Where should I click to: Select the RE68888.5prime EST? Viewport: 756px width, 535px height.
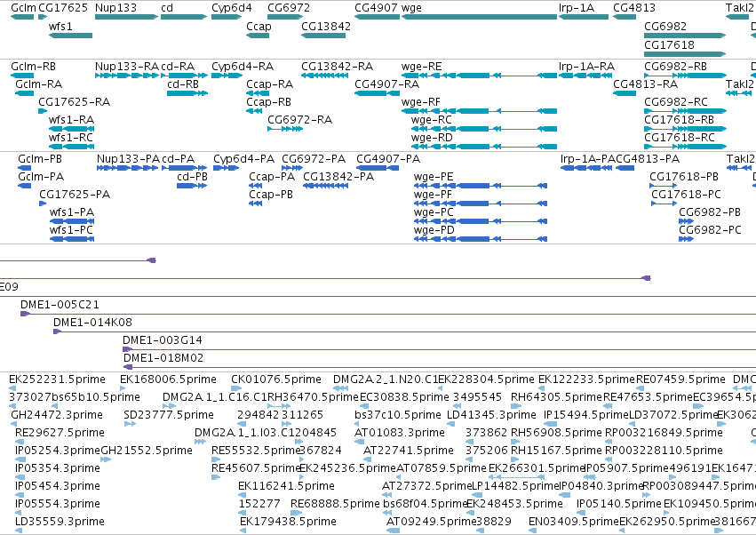click(x=296, y=513)
